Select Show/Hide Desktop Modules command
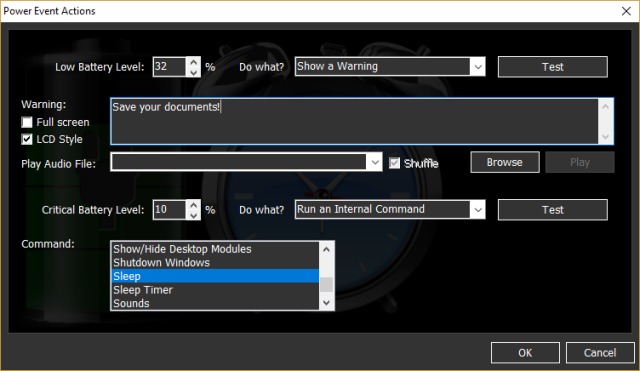Viewport: 640px width, 371px height. pos(215,249)
